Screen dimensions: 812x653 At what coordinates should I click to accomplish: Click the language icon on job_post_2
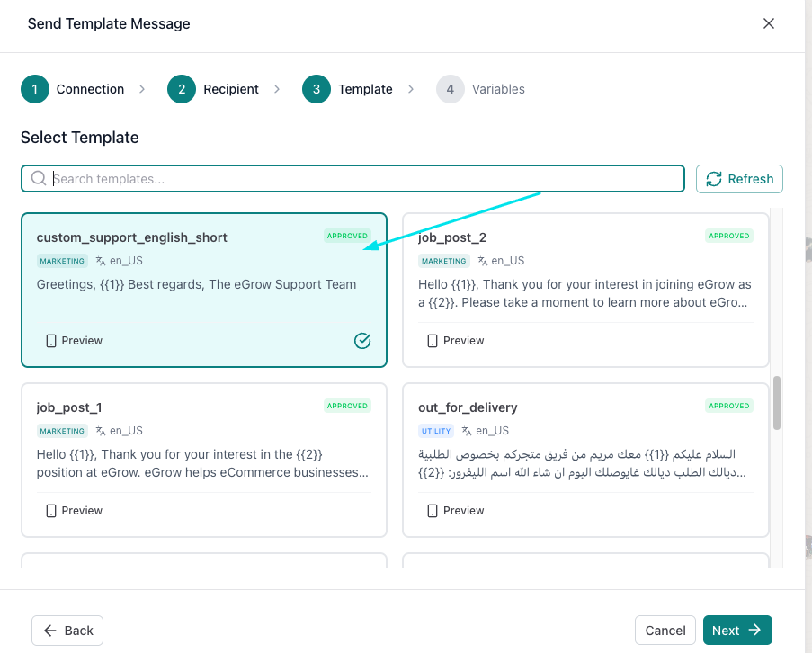[483, 261]
